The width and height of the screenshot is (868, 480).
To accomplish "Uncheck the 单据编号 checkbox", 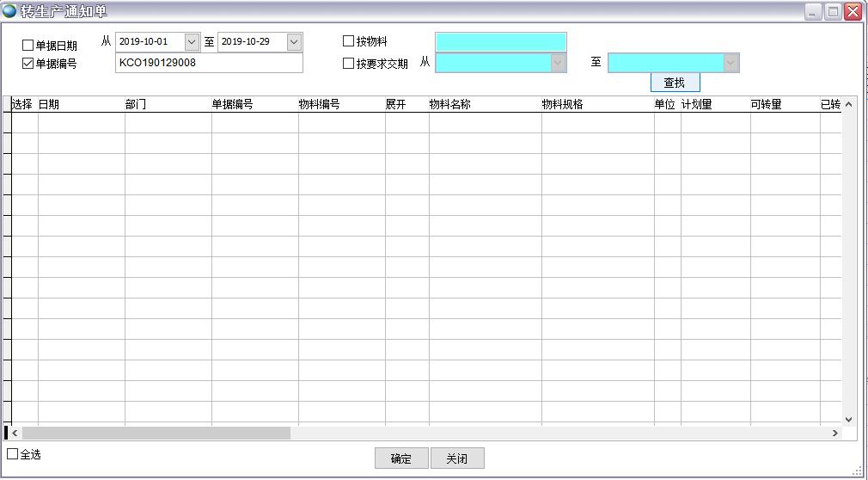I will point(28,64).
